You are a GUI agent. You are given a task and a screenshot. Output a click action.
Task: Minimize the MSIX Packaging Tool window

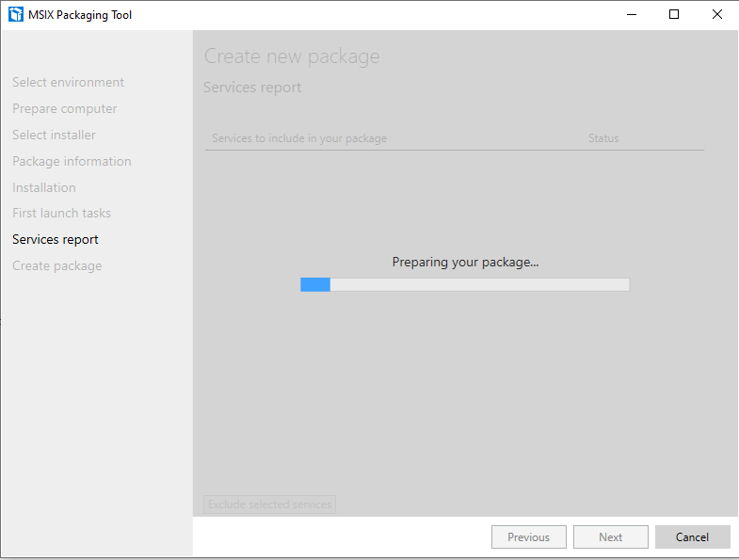630,14
